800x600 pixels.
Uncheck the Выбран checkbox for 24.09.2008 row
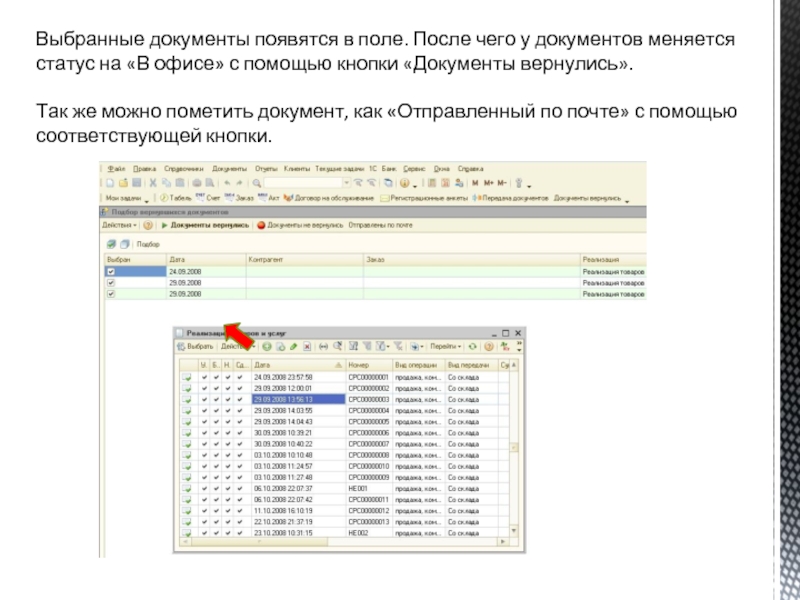[x=111, y=272]
